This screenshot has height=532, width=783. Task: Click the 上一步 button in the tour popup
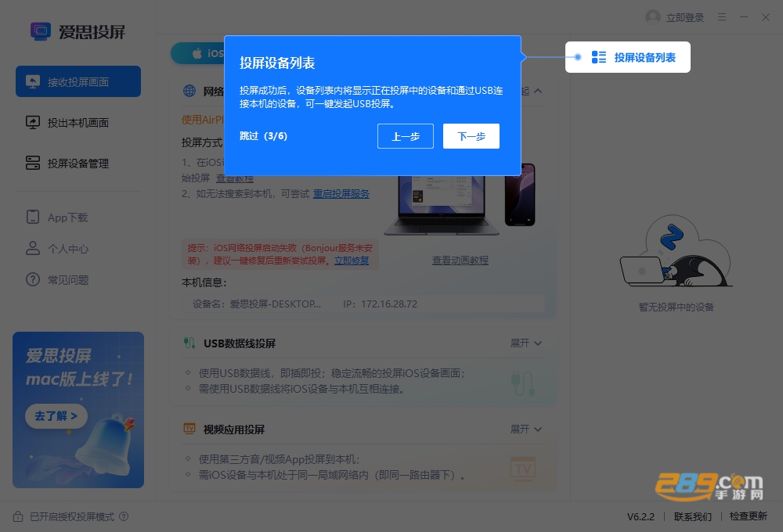pyautogui.click(x=406, y=136)
